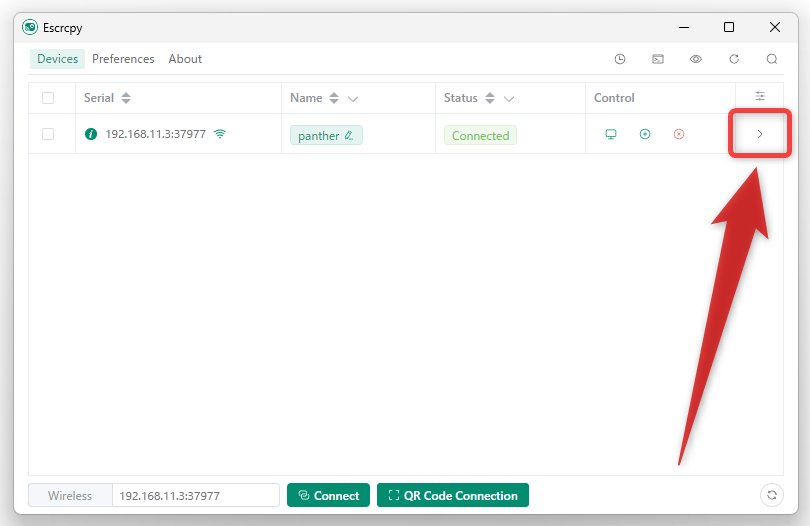This screenshot has width=810, height=526.
Task: Tick the select-all checkbox in table header
Action: click(48, 98)
